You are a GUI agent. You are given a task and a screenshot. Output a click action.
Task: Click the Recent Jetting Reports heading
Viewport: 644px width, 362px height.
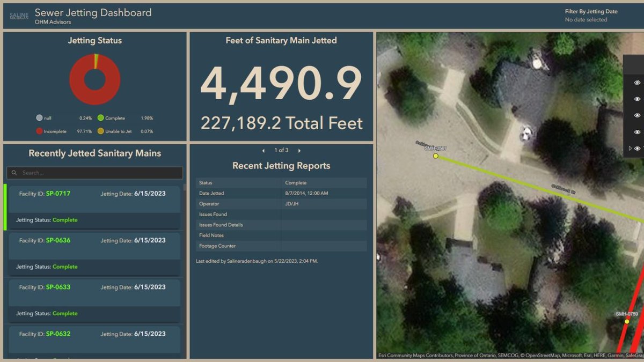pos(281,166)
